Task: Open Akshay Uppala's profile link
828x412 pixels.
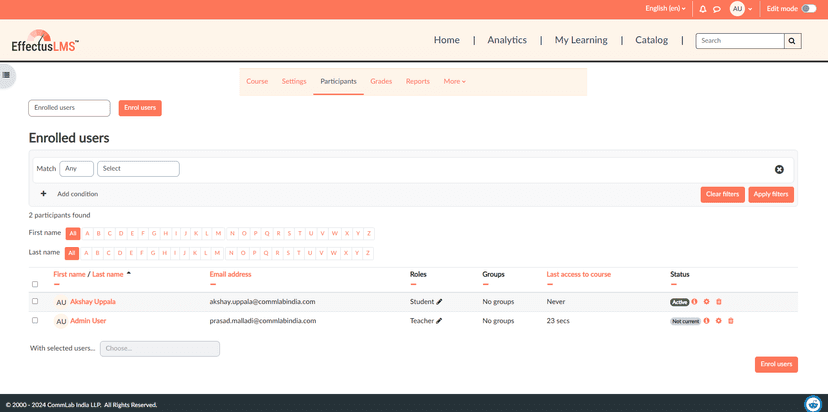Action: (x=93, y=302)
